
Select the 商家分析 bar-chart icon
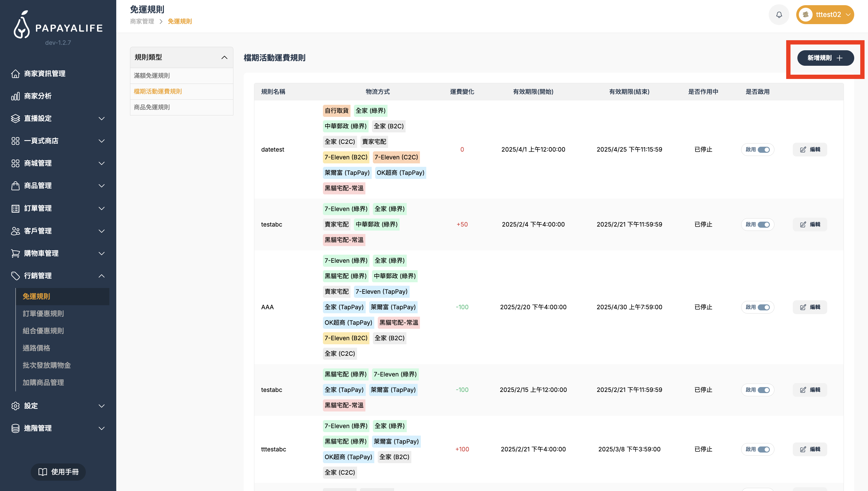(x=16, y=96)
